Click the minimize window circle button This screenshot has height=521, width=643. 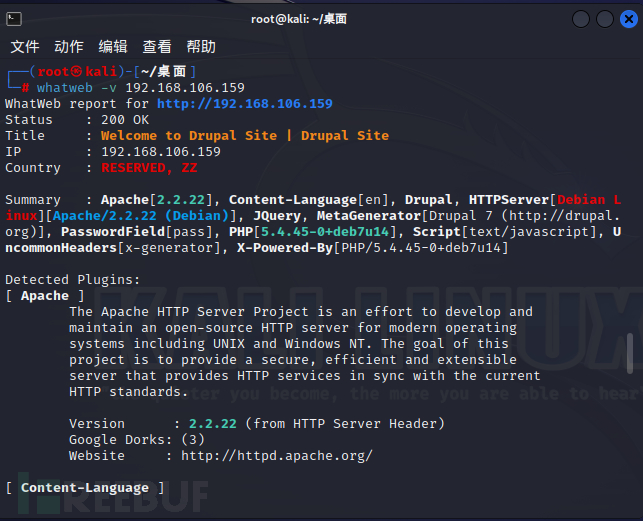coord(581,19)
